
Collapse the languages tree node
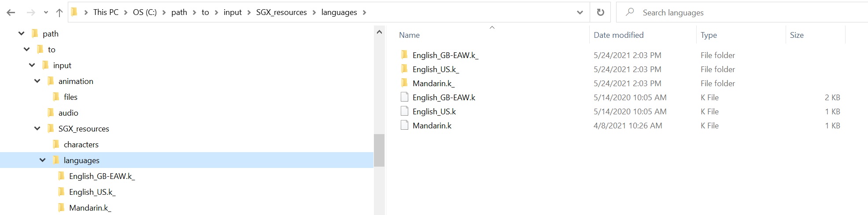[43, 160]
